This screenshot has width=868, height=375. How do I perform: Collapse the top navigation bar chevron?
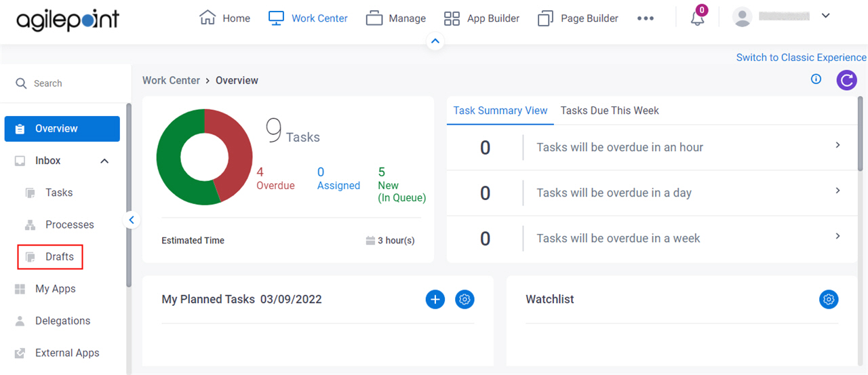tap(435, 41)
